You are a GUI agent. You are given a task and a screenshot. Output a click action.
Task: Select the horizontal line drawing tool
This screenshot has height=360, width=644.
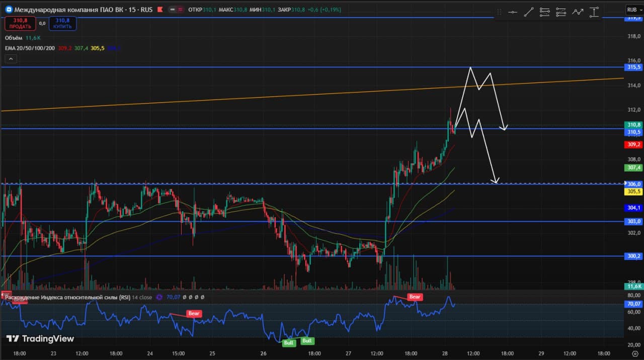point(513,12)
